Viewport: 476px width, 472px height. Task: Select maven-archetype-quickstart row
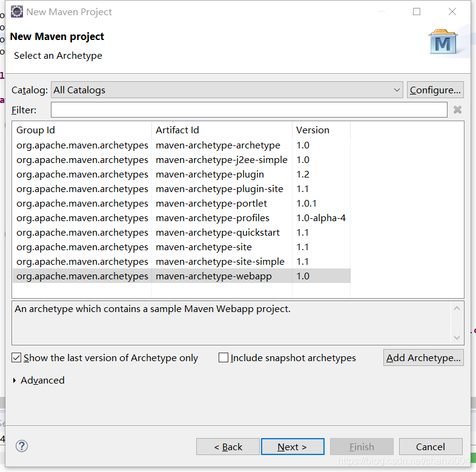pyautogui.click(x=182, y=232)
